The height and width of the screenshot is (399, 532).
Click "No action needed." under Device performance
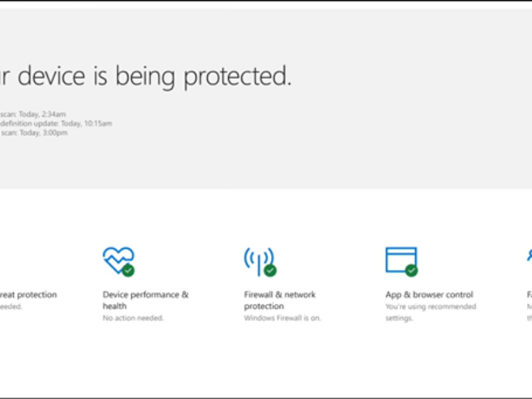point(133,318)
